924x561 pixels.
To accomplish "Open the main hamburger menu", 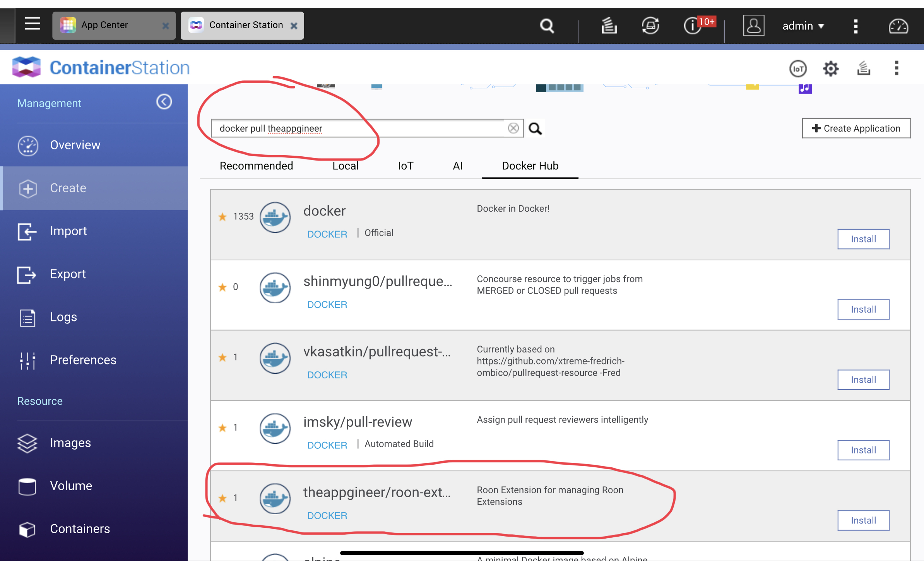I will 33,24.
